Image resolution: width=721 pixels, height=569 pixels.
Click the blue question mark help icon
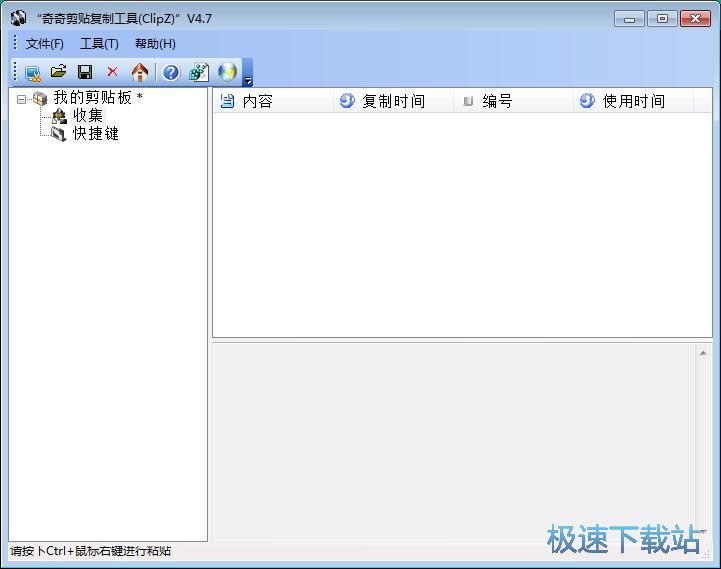[171, 72]
